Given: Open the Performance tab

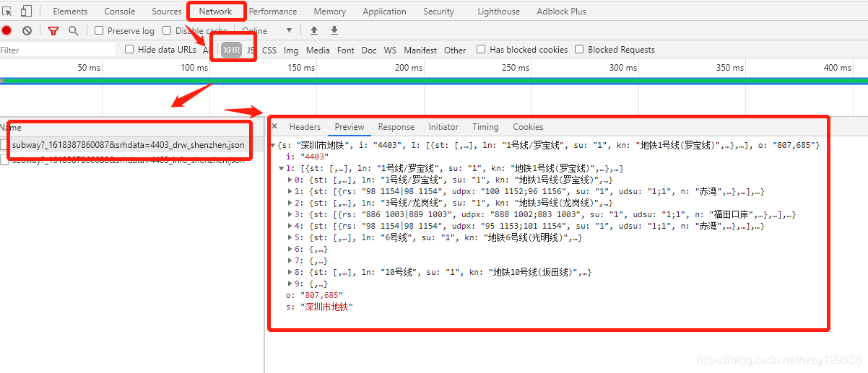Looking at the screenshot, I should click(x=273, y=12).
